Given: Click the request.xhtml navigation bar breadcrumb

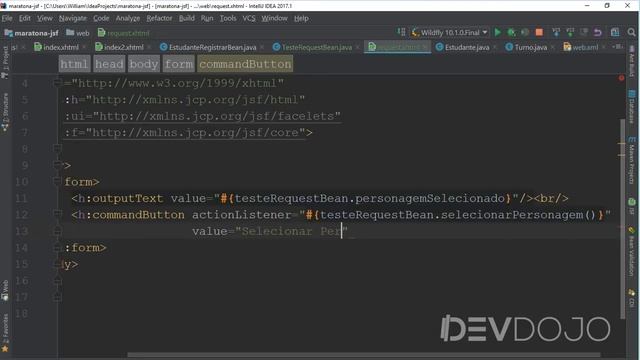Looking at the screenshot, I should coord(124,33).
